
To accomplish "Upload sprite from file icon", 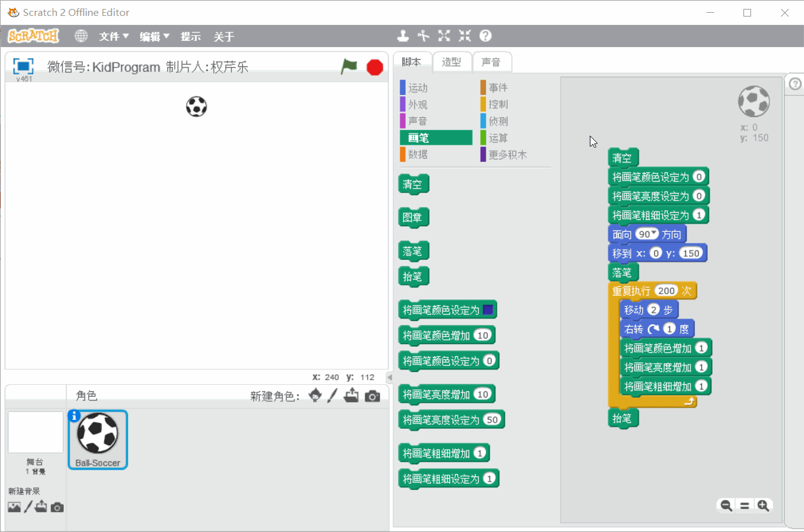I will (x=351, y=396).
